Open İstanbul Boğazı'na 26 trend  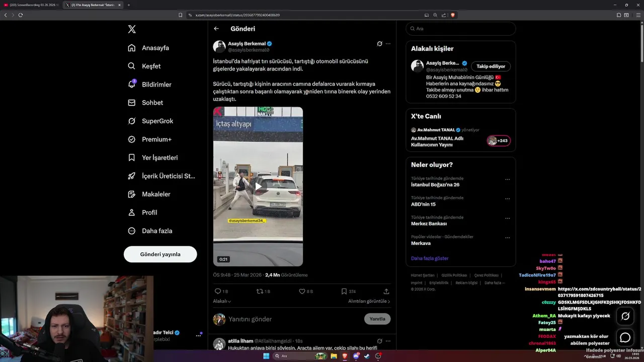[435, 185]
